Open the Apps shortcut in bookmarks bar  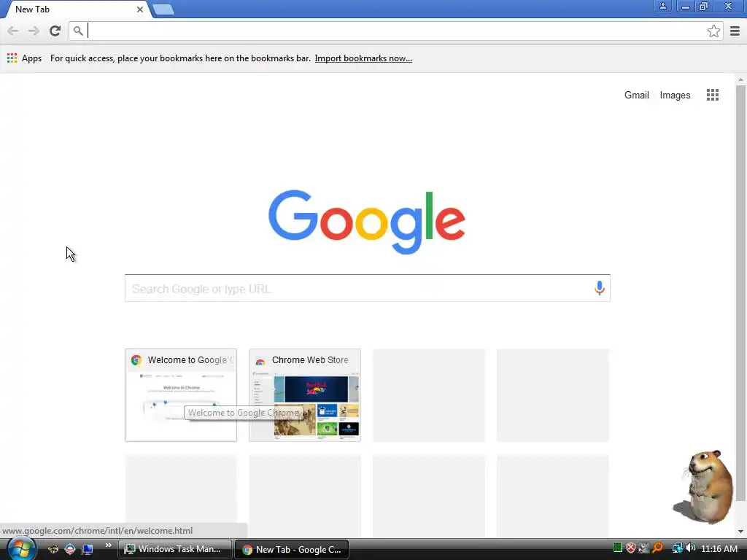click(x=24, y=58)
